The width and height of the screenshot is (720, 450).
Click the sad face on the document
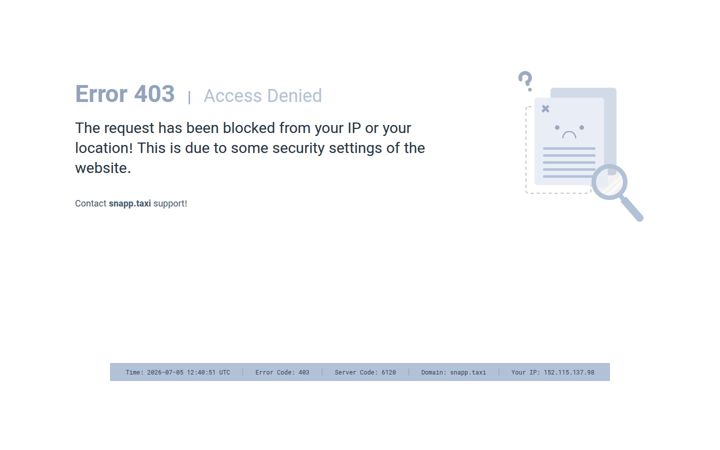pos(569,131)
